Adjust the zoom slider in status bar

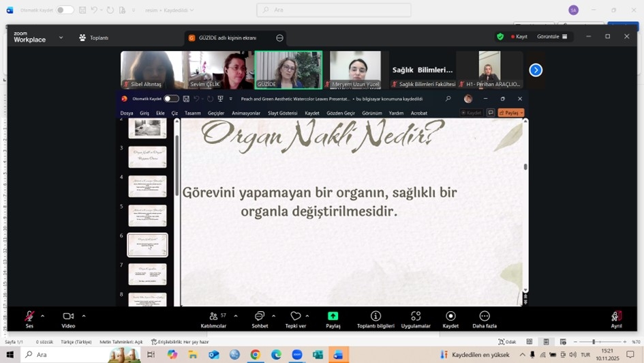[x=594, y=342]
